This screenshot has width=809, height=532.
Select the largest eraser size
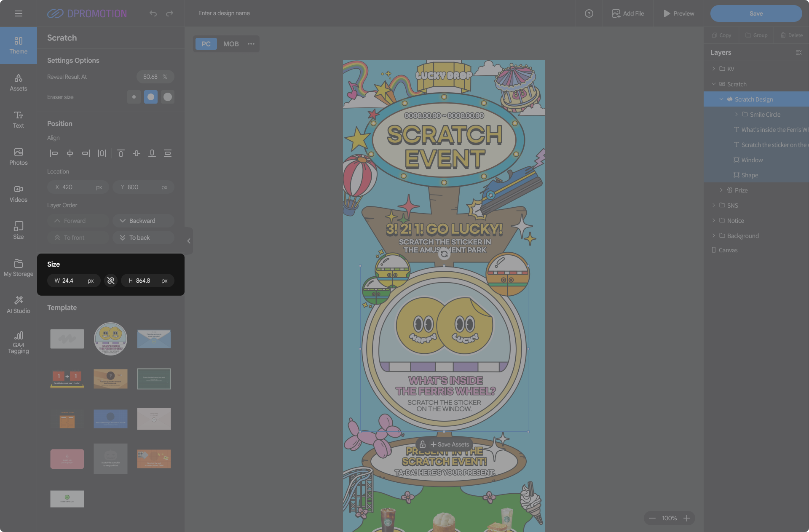tap(168, 97)
